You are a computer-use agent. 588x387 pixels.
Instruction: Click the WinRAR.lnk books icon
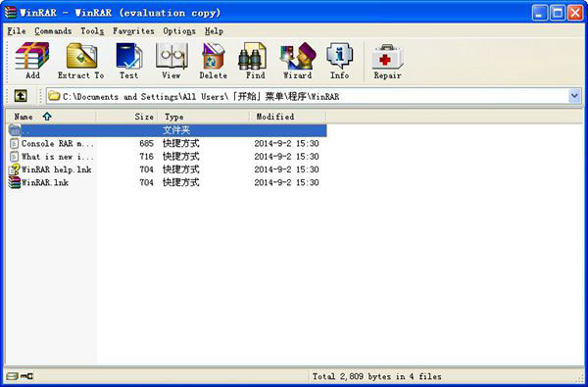pyautogui.click(x=15, y=182)
